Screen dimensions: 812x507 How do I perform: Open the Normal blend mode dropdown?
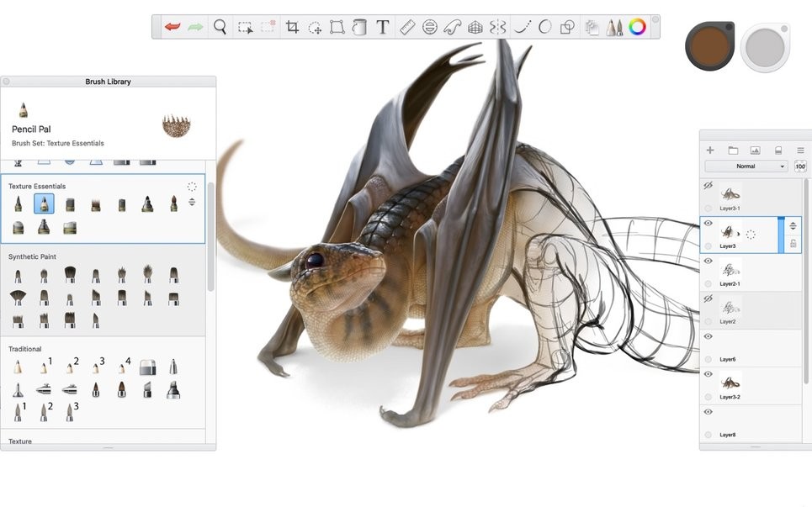[x=745, y=165]
